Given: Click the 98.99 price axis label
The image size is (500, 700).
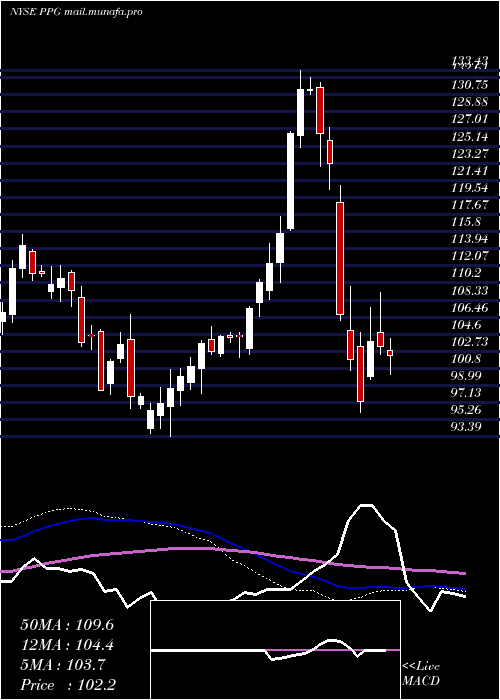Looking at the screenshot, I should point(466,376).
